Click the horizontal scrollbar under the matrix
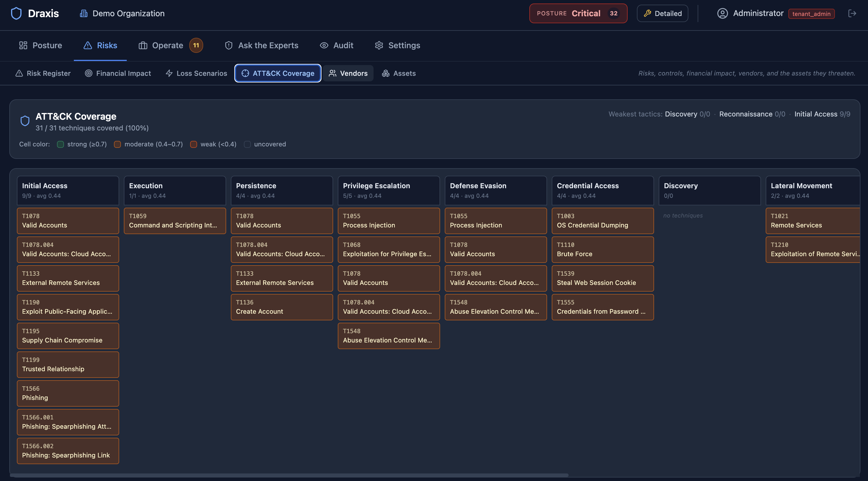868x481 pixels. (289, 475)
